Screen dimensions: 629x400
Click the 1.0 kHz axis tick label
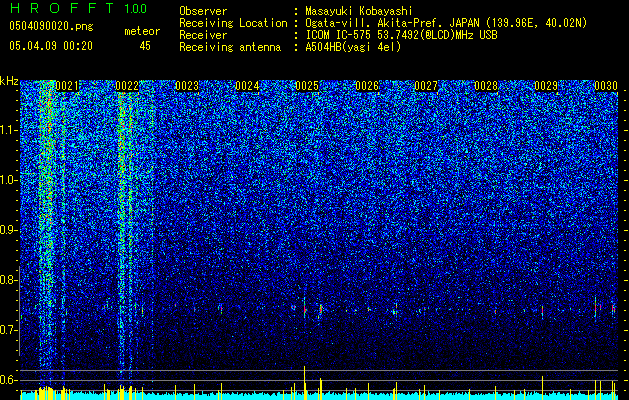(x=9, y=180)
